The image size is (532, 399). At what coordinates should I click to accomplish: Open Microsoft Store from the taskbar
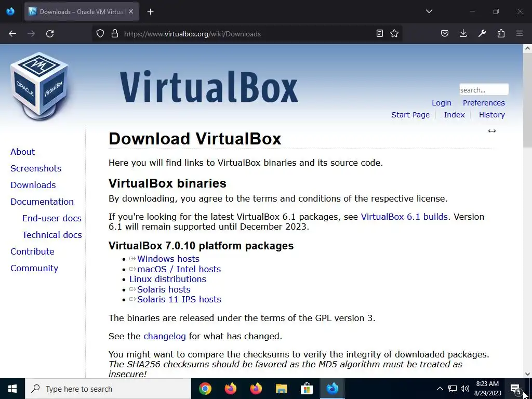tap(307, 389)
